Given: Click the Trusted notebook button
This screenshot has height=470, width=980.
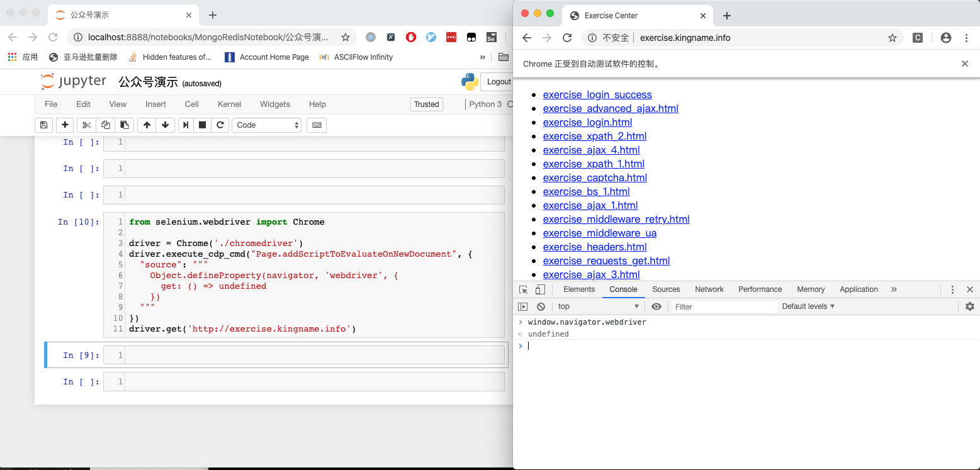Looking at the screenshot, I should point(426,104).
